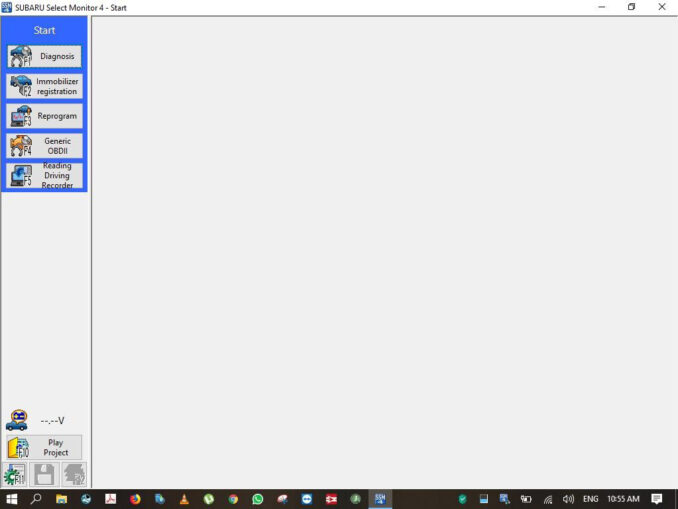Viewport: 678px width, 509px height.
Task: Click the floppy disk save icon
Action: coord(44,474)
